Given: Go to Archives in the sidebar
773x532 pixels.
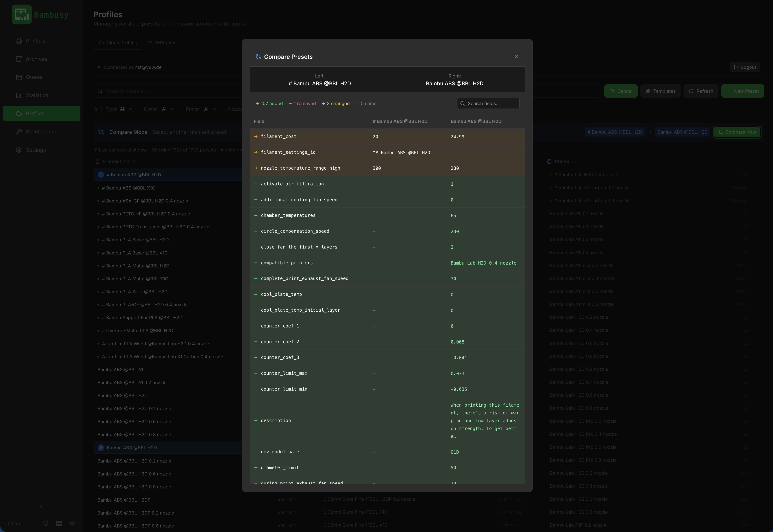Looking at the screenshot, I should click(x=41, y=59).
